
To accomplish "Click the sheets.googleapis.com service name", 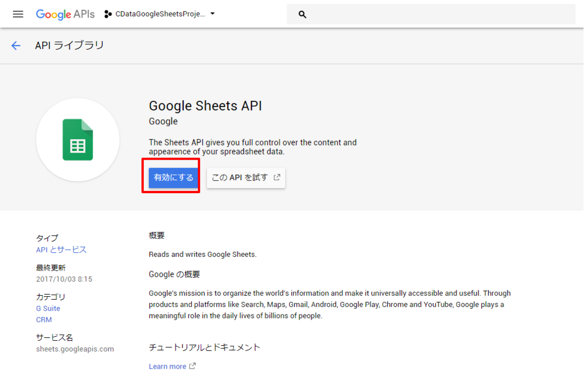I will [x=75, y=349].
